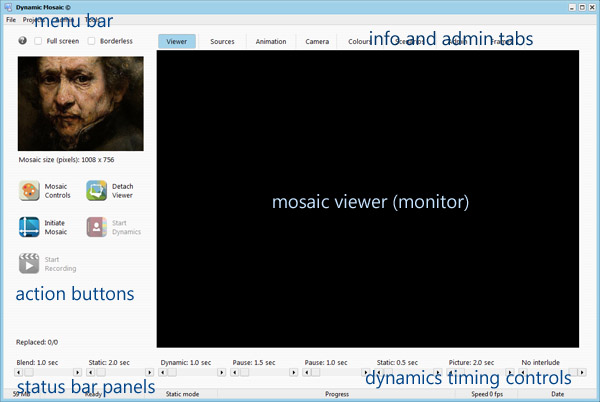
Task: Click the Start Dynamics contact-book icon
Action: pos(96,227)
